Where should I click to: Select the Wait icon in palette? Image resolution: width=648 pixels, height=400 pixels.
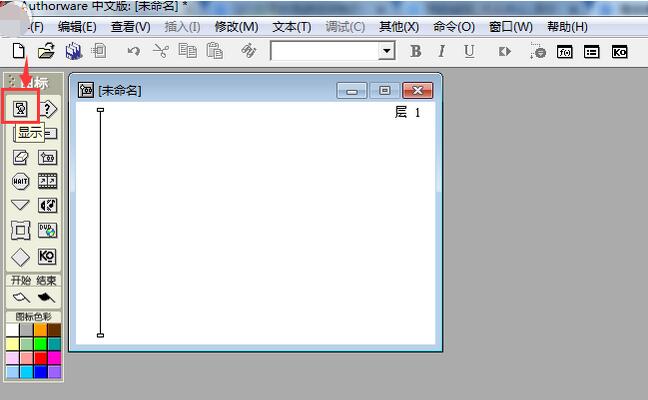pos(20,181)
